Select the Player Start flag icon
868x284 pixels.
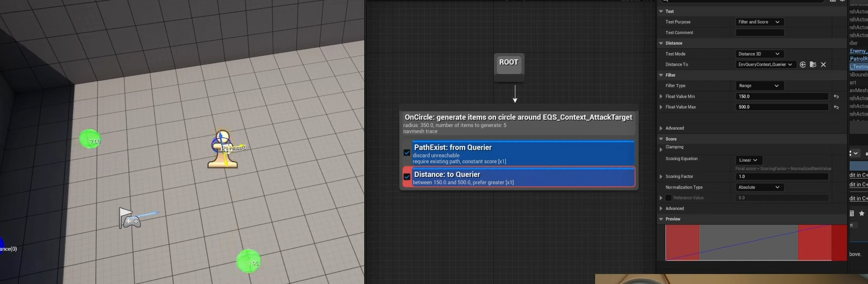pos(127,217)
